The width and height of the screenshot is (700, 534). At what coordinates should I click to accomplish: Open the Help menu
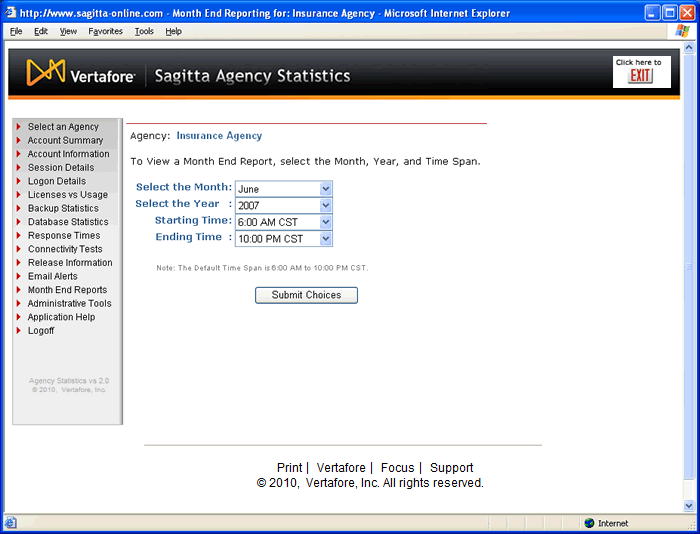click(174, 31)
